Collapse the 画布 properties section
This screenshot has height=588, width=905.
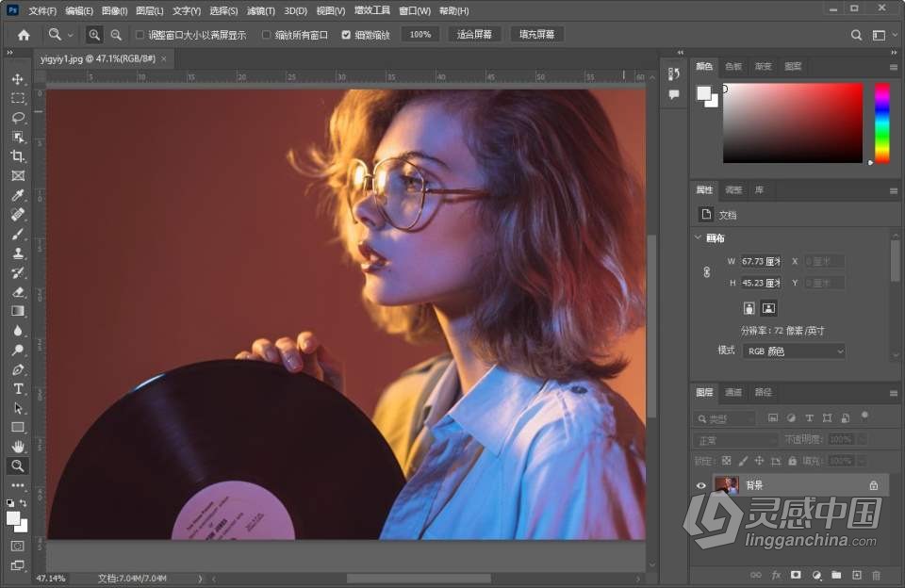(699, 238)
